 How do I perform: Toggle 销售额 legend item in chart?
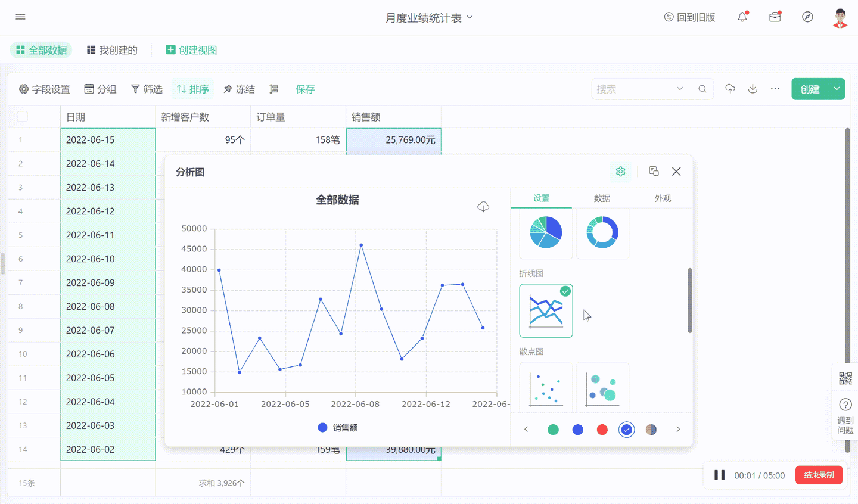point(338,428)
